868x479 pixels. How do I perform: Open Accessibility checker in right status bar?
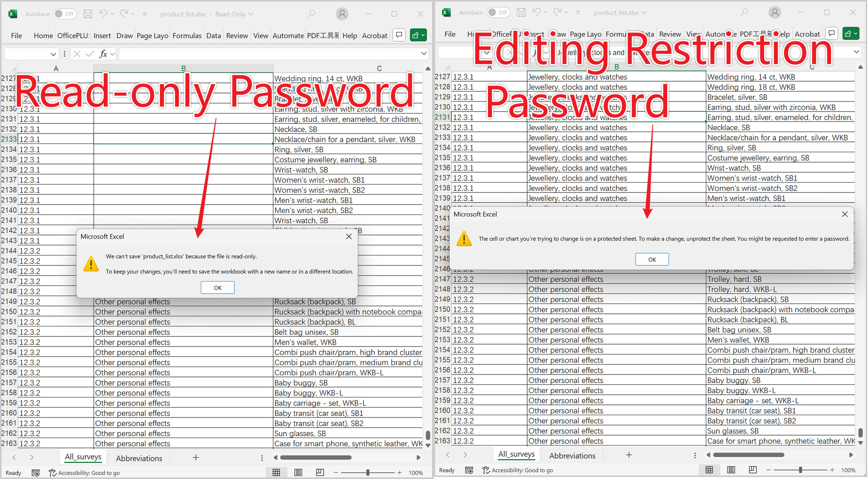[x=517, y=470]
